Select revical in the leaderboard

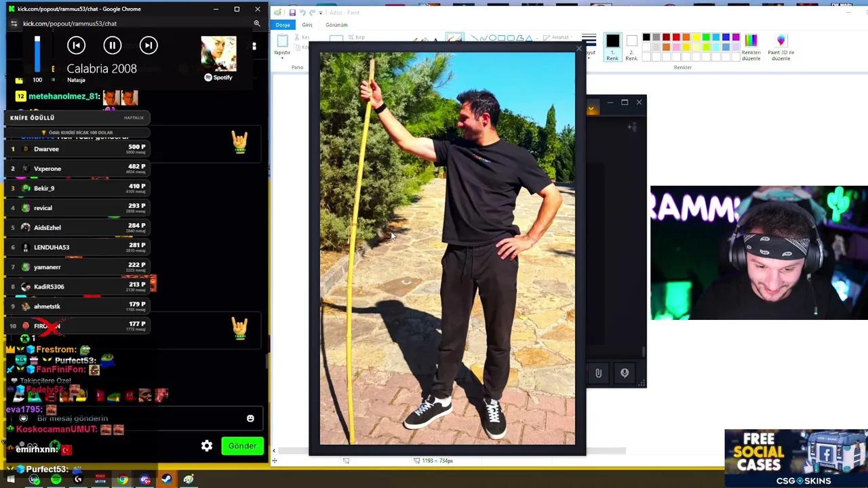tap(77, 207)
